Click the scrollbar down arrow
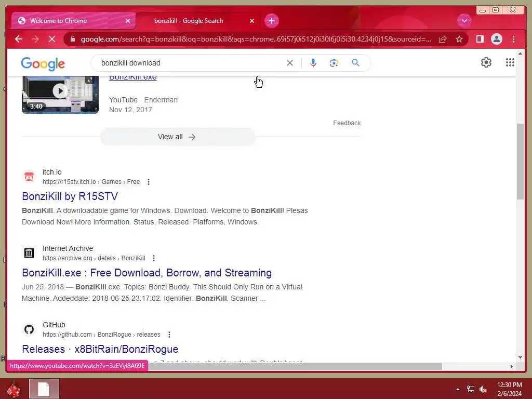The height and width of the screenshot is (399, 532). (520, 357)
